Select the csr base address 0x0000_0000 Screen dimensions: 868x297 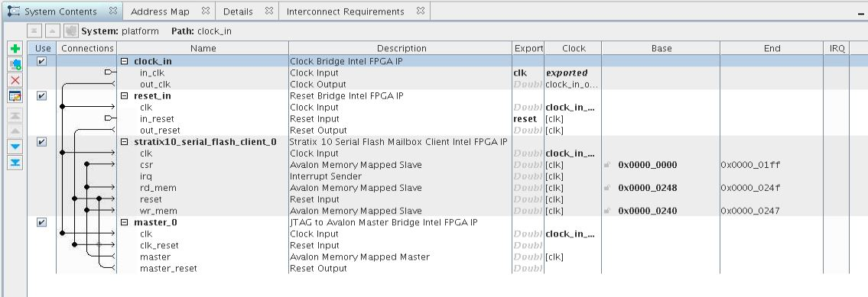[647, 165]
